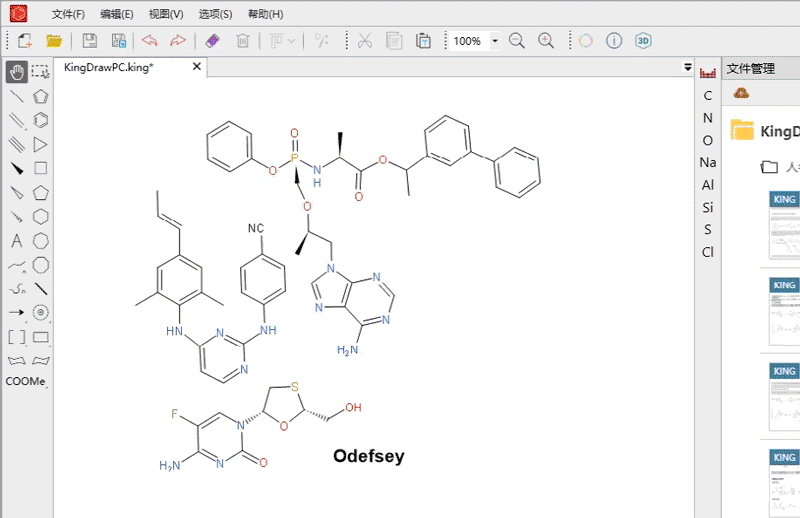
Task: Zoom in on the canvas
Action: coord(546,41)
